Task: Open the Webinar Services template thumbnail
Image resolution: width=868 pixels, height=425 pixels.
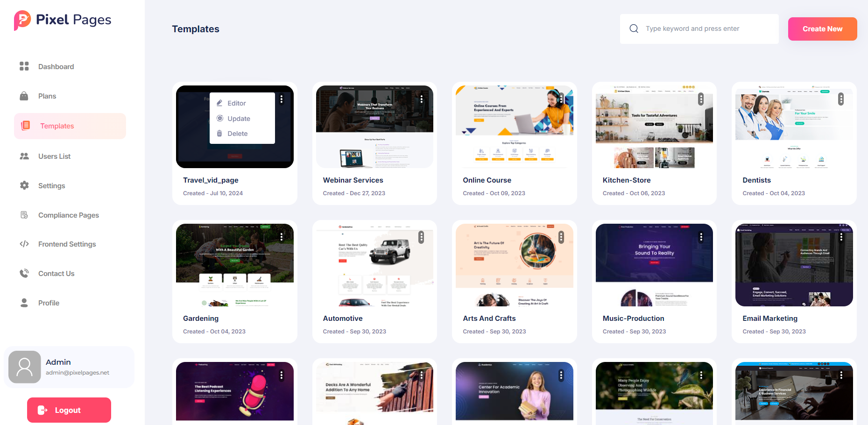Action: point(374,127)
